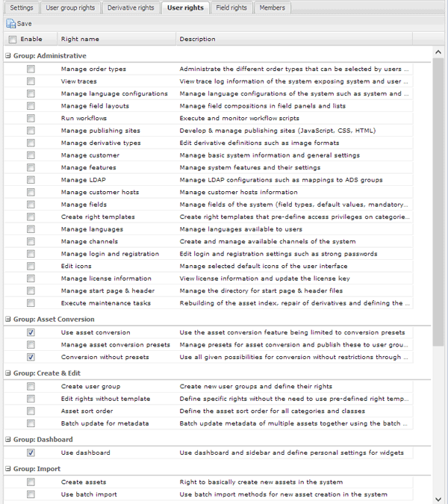
Task: Collapse the Create & Edit group
Action: click(8, 373)
